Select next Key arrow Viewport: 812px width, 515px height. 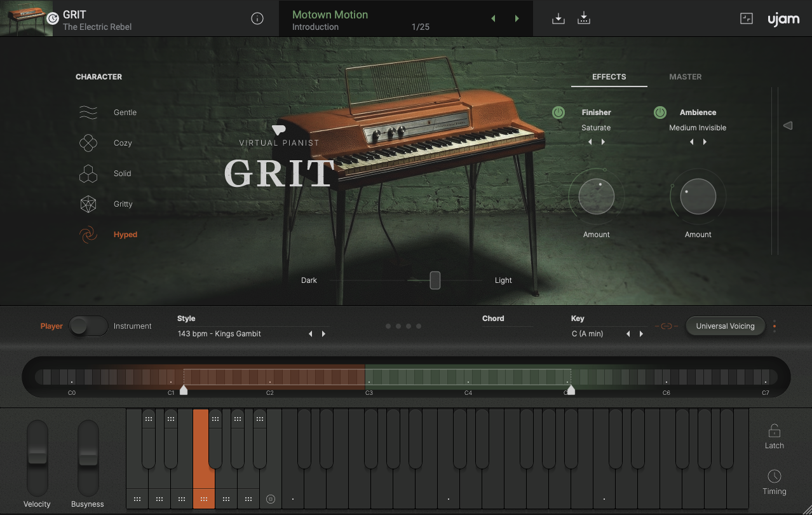(641, 334)
